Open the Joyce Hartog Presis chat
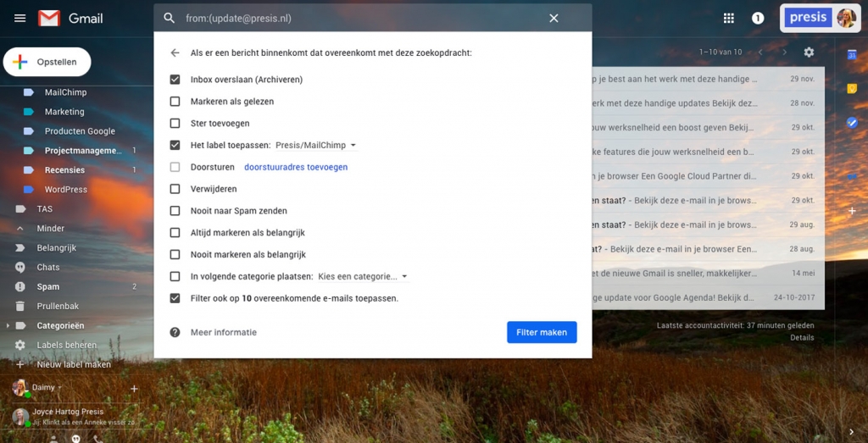 coord(75,417)
